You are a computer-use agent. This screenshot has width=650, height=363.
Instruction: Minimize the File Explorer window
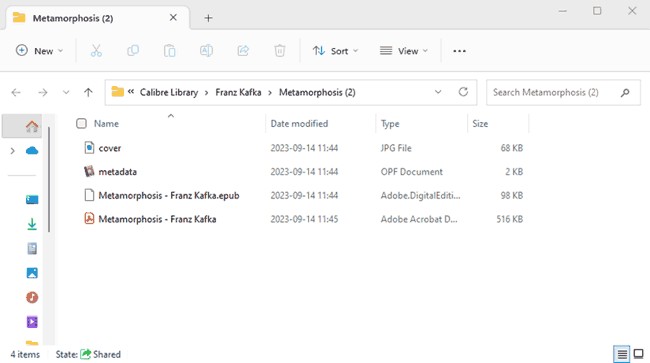563,11
